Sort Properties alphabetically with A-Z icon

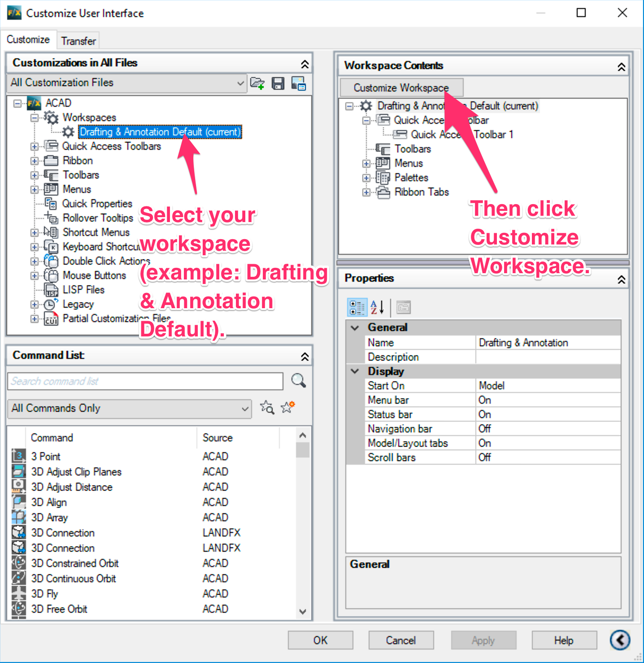pyautogui.click(x=377, y=307)
